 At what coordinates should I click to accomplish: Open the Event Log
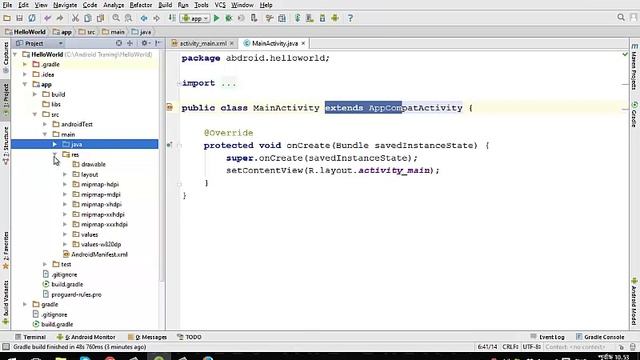(x=547, y=337)
